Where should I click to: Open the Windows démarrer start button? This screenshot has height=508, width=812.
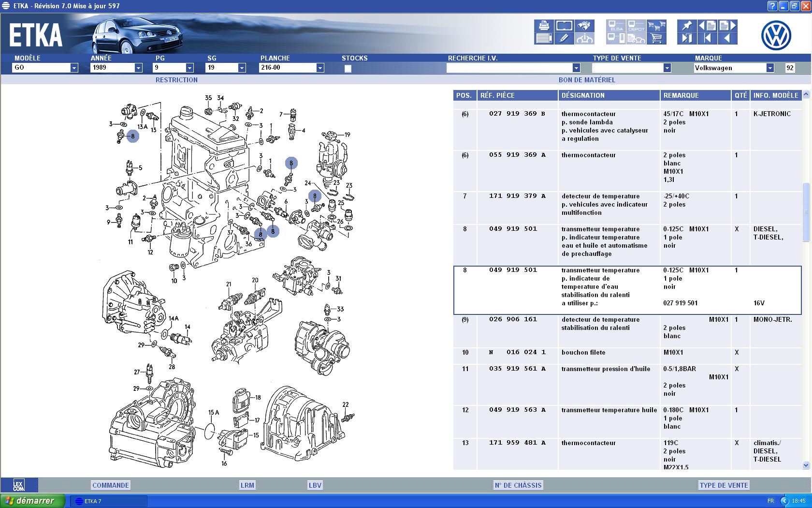[32, 501]
